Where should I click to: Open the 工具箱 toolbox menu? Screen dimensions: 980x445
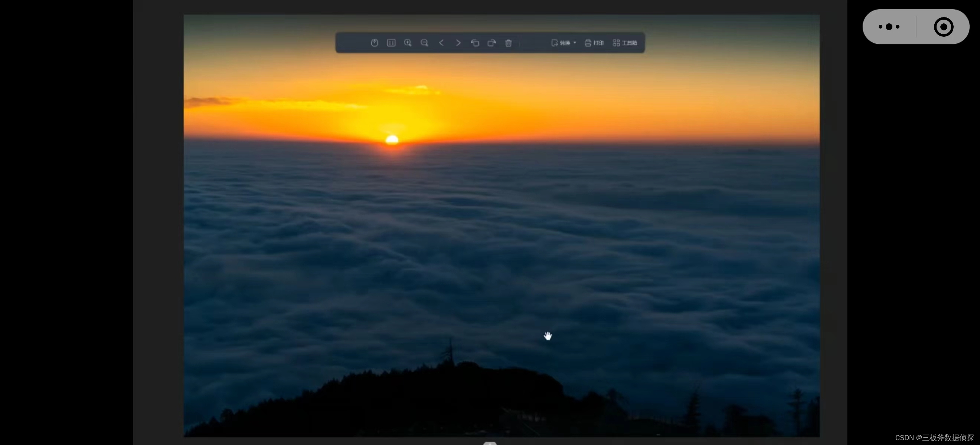(629, 43)
